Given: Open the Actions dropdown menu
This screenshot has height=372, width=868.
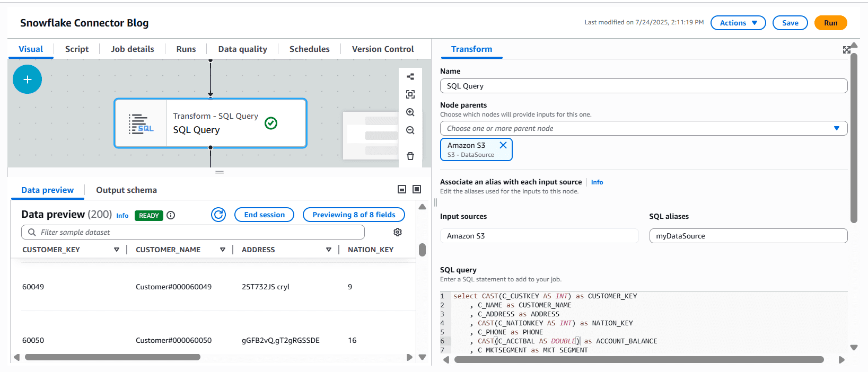Looking at the screenshot, I should (x=738, y=23).
